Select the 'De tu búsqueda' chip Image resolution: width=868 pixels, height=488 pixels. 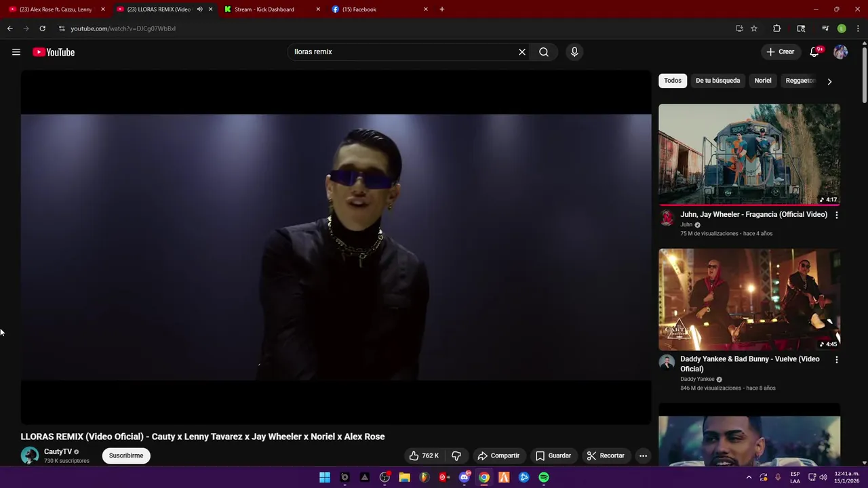717,81
